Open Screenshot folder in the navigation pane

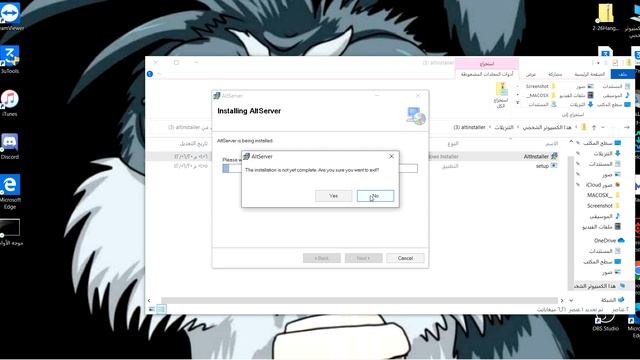604,206
